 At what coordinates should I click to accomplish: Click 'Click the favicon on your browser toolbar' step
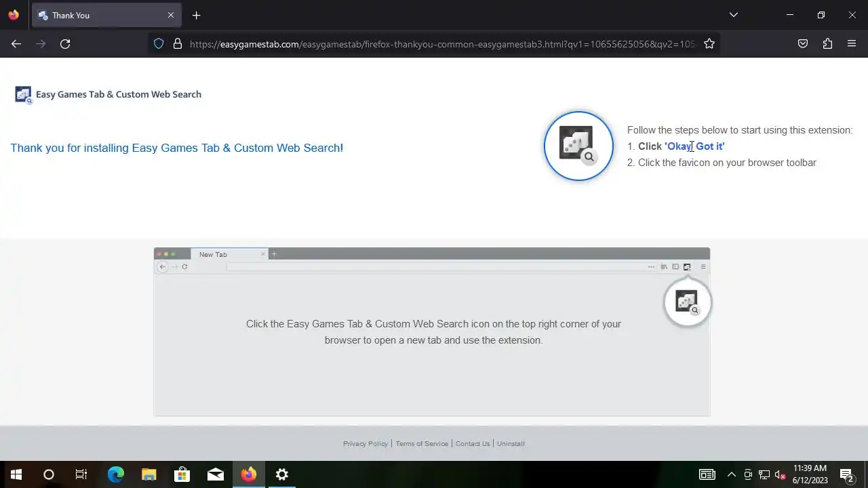(x=727, y=163)
